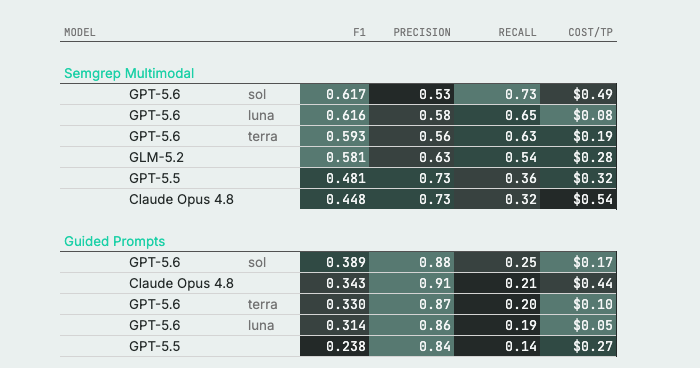Select the 0.617 F1 cell

[x=334, y=94]
